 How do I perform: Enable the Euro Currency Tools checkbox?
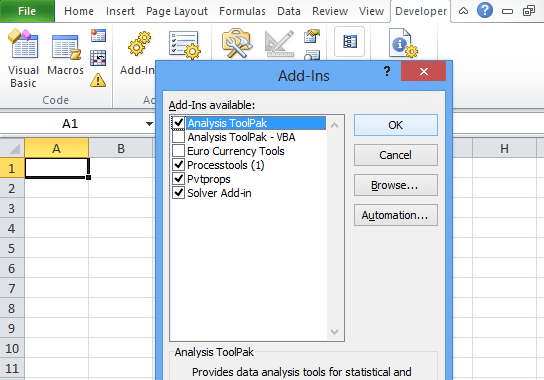click(x=178, y=151)
